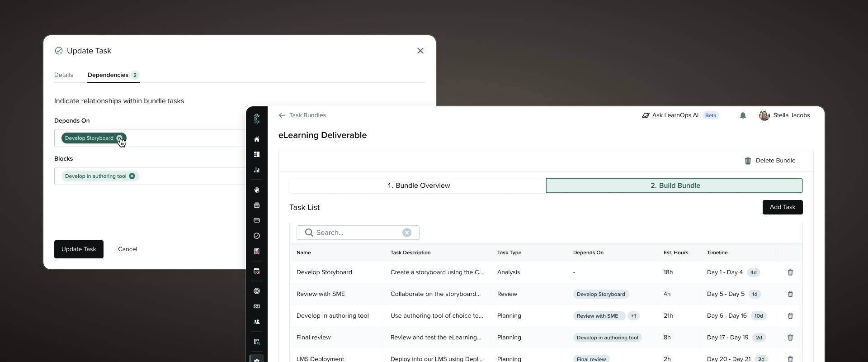The width and height of the screenshot is (868, 362).
Task: Click the Timeline column header
Action: (717, 252)
